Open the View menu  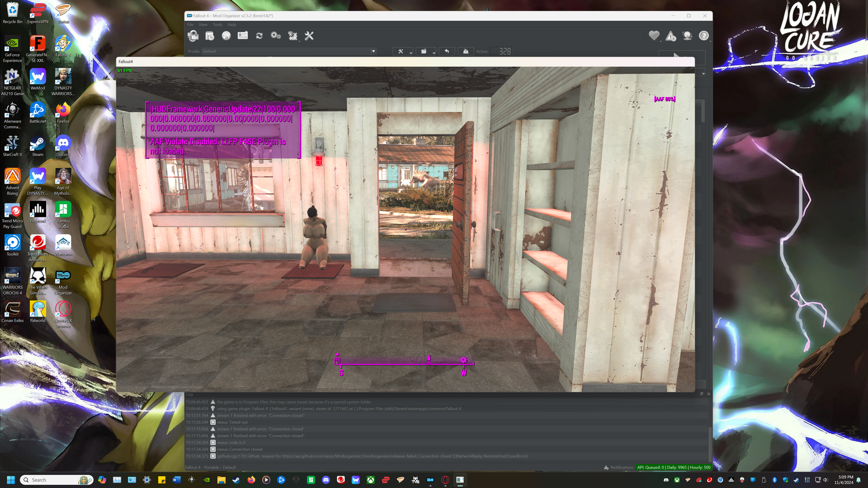[x=203, y=25]
